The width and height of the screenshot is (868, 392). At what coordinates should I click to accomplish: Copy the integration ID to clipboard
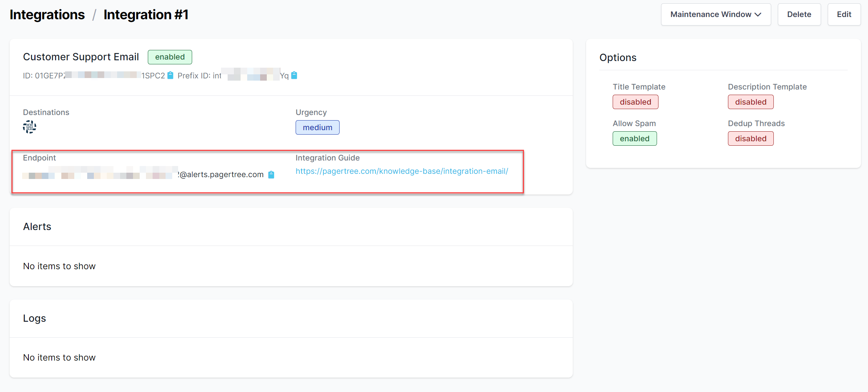coord(170,75)
